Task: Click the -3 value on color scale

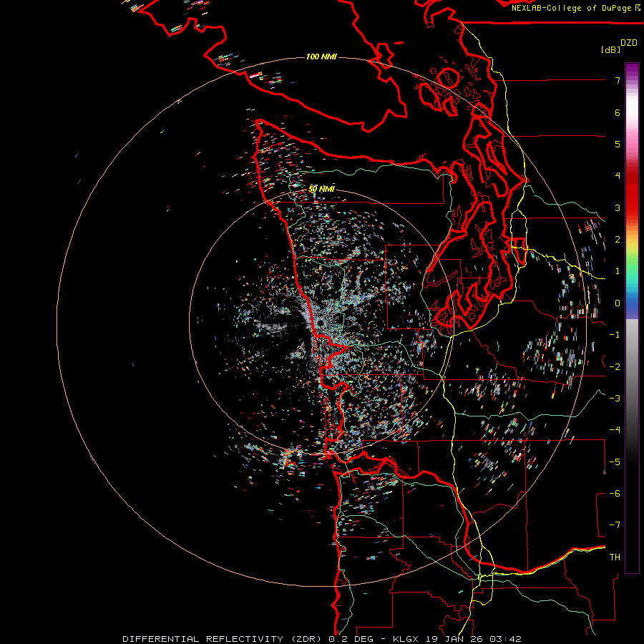Action: click(615, 398)
